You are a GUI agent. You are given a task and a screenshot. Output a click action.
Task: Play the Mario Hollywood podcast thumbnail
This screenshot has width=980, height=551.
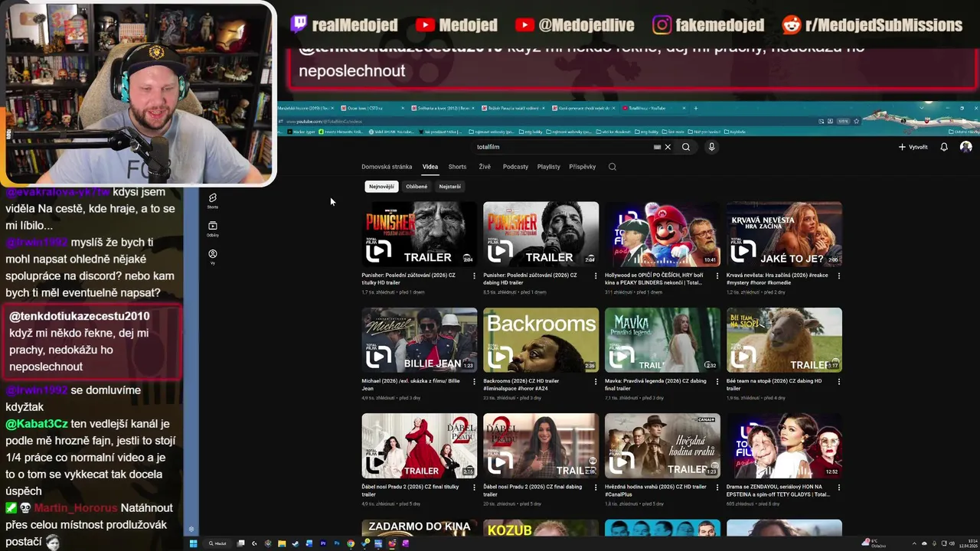[662, 234]
